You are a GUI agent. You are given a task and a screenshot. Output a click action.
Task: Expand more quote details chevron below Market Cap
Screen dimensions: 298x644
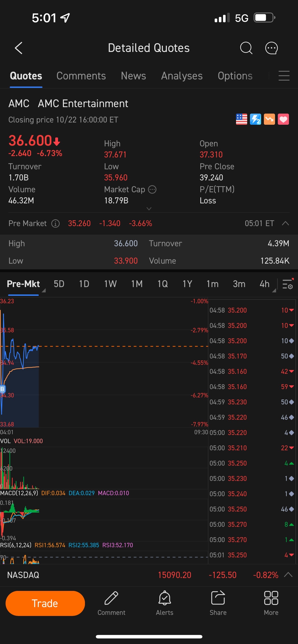tap(149, 208)
